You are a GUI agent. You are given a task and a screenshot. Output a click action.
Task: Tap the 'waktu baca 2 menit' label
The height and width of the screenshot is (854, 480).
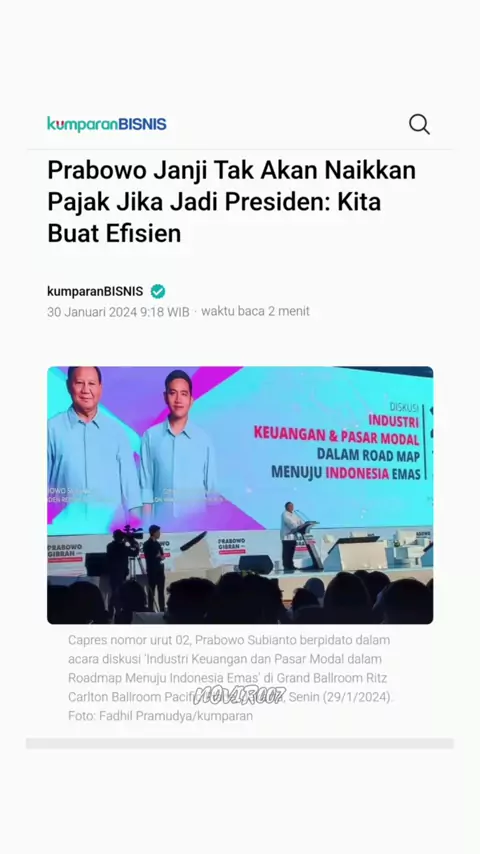tap(255, 311)
